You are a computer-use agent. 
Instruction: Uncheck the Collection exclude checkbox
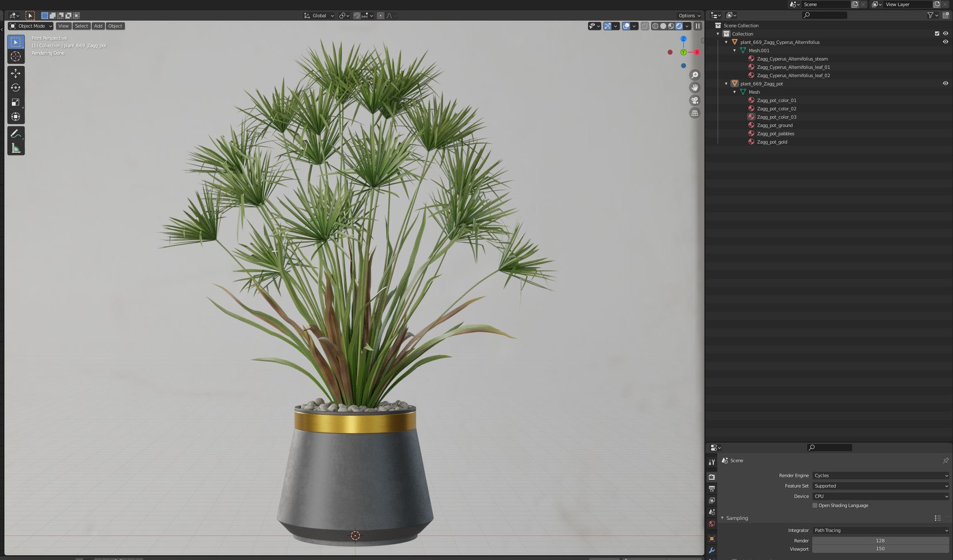(937, 34)
